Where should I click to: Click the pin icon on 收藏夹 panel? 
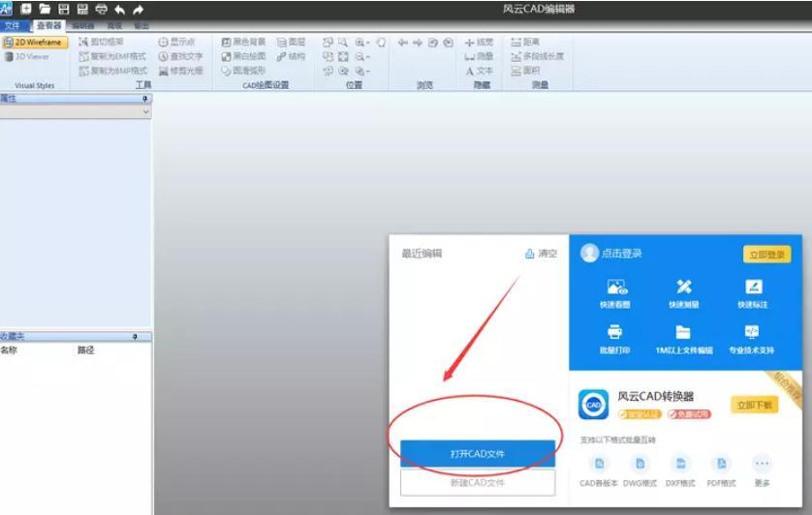[135, 337]
